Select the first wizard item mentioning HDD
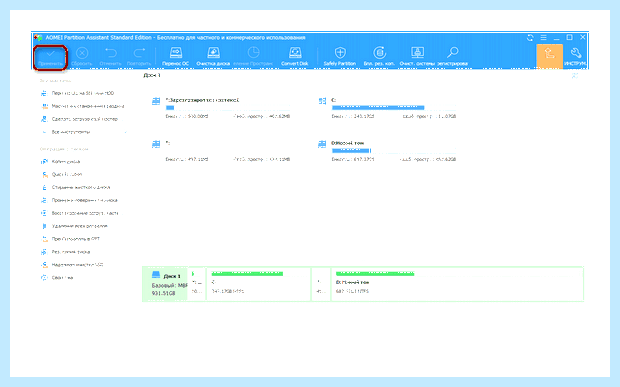620x387 pixels. pos(78,93)
